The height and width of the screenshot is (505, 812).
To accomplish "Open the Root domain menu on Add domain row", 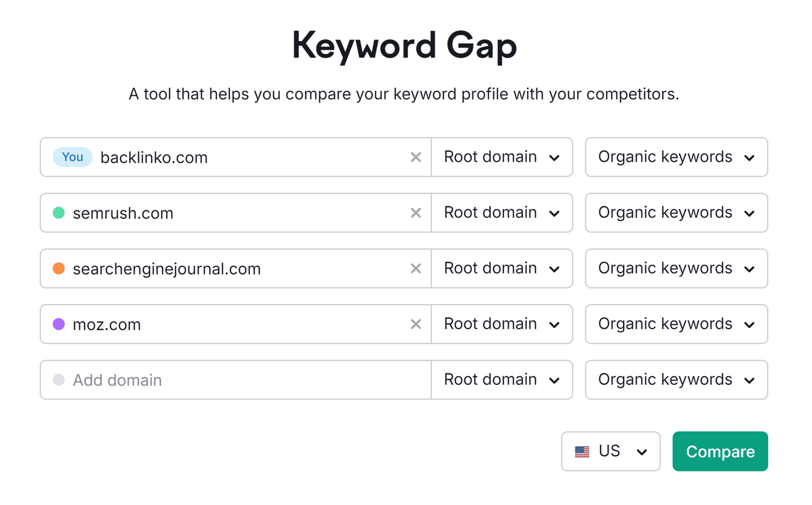I will click(x=501, y=380).
